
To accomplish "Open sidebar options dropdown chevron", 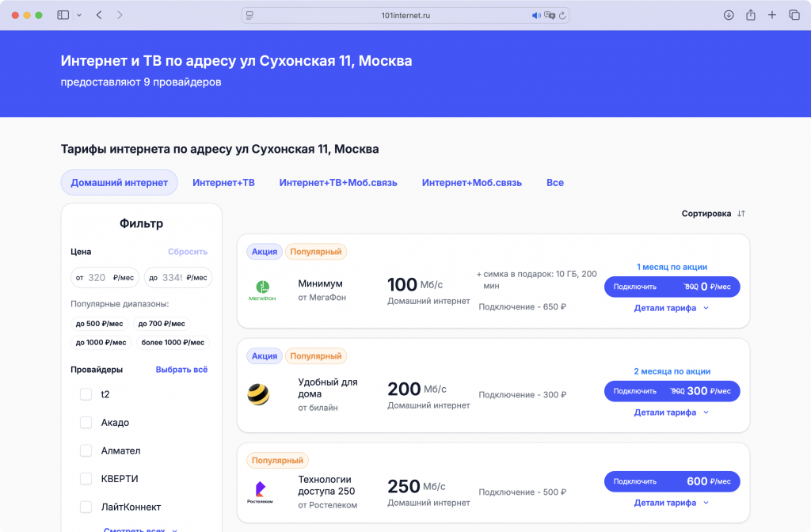I will tap(79, 16).
